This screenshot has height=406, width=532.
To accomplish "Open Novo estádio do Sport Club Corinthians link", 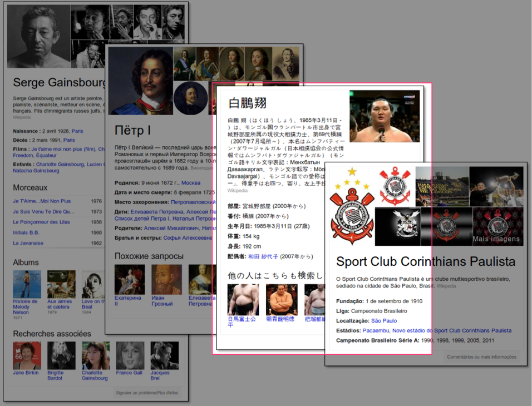I will coord(452,331).
